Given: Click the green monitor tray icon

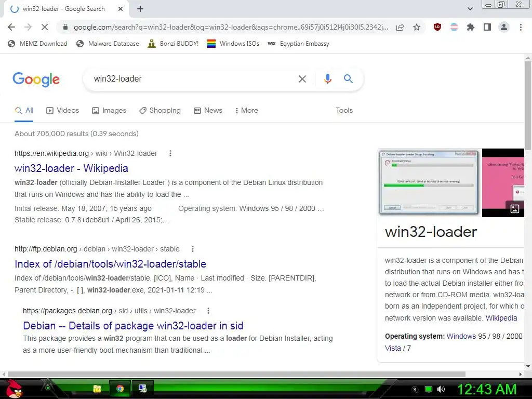Looking at the screenshot, I should [429, 389].
